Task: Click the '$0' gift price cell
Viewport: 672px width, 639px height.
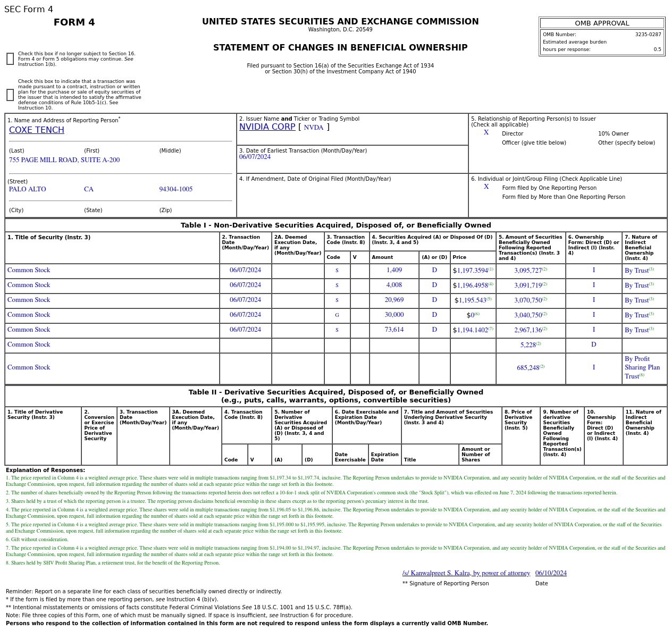Action: (473, 315)
